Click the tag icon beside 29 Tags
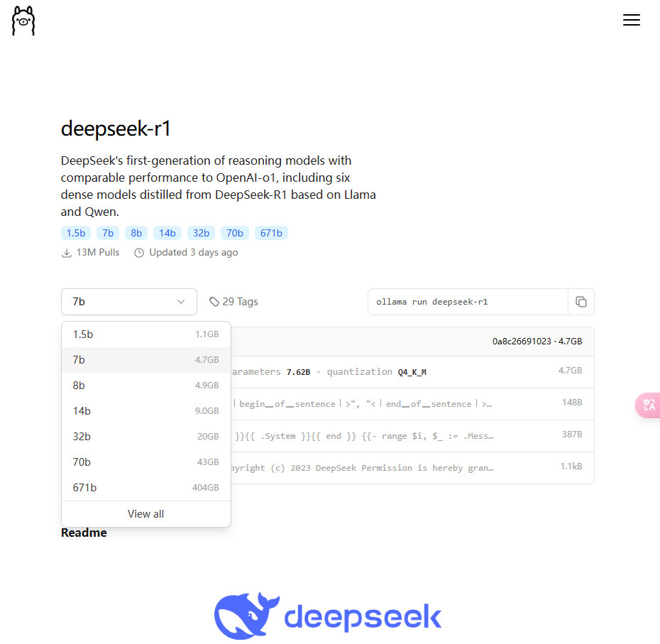The image size is (660, 644). (214, 302)
